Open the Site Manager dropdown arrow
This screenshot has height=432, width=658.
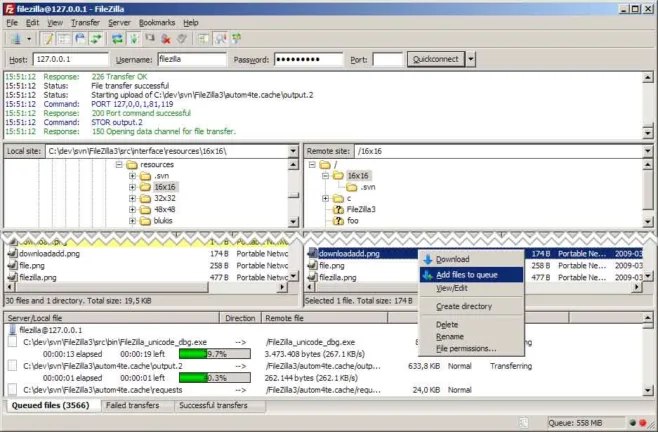tap(29, 39)
